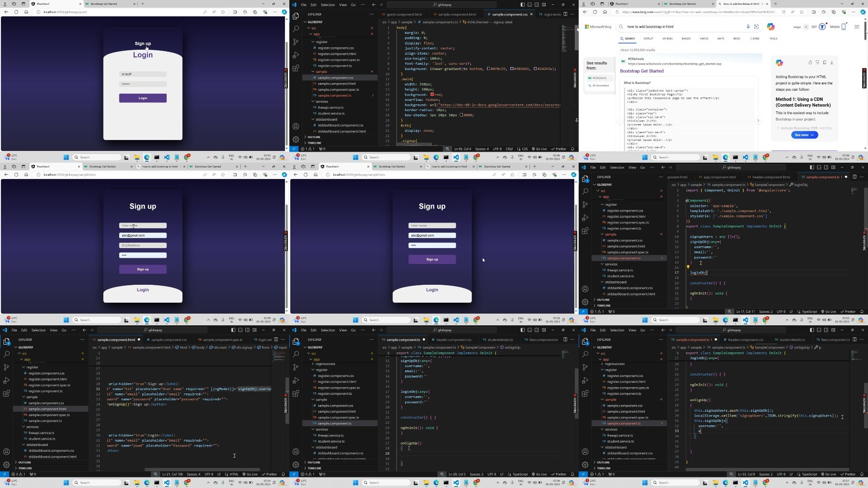Open Bootstrap Get Started Bing result link

click(x=641, y=71)
